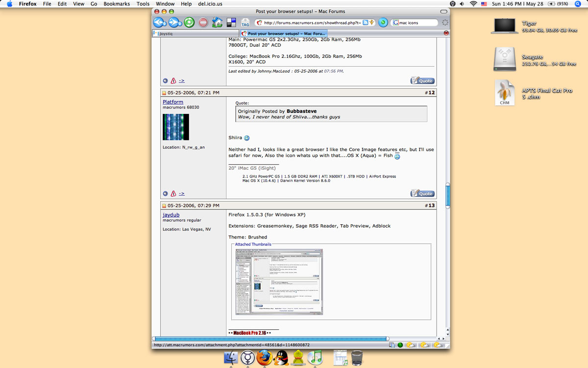This screenshot has height=368, width=588.
Task: Open the Help menu
Action: pyautogui.click(x=186, y=3)
